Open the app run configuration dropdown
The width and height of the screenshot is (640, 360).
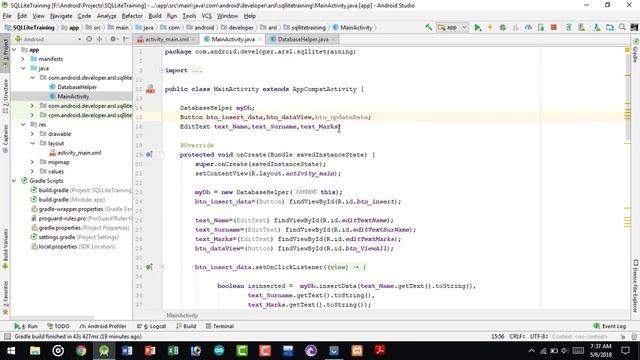452,27
